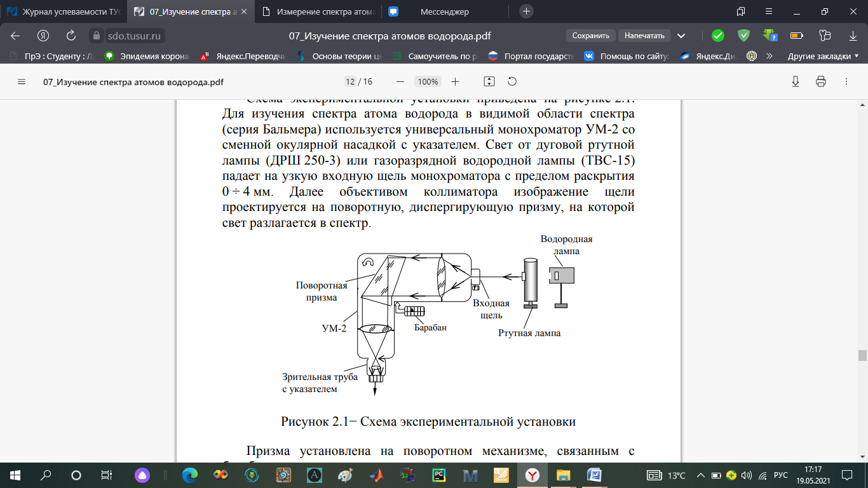868x488 pixels.
Task: Click the lock icon by sdo.tusur.ru
Action: tap(96, 36)
